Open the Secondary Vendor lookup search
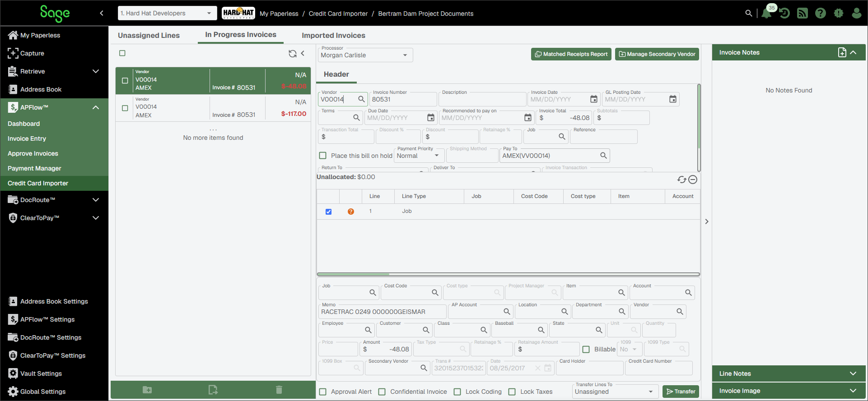Screen dimensions: 868x401 [x=424, y=368]
